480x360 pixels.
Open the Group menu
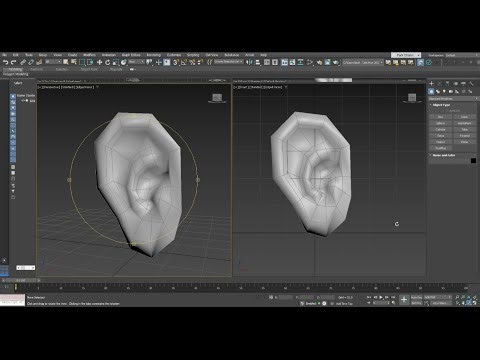tap(43, 55)
